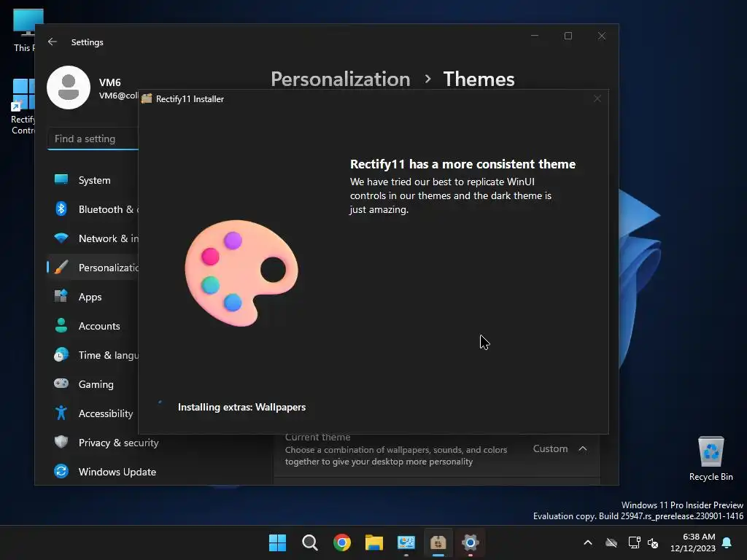Select Rectify11 Control Center desktop shortcut
The image size is (747, 560).
click(23, 106)
